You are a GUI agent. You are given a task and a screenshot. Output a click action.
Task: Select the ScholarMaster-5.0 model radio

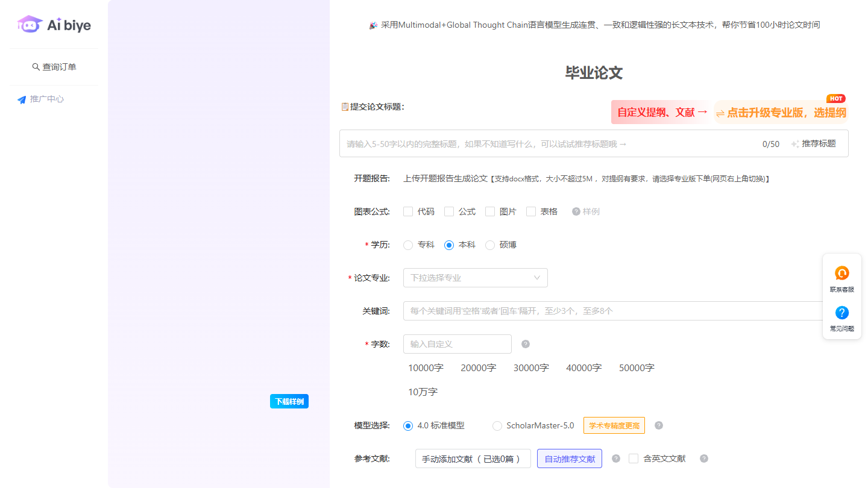[497, 426]
